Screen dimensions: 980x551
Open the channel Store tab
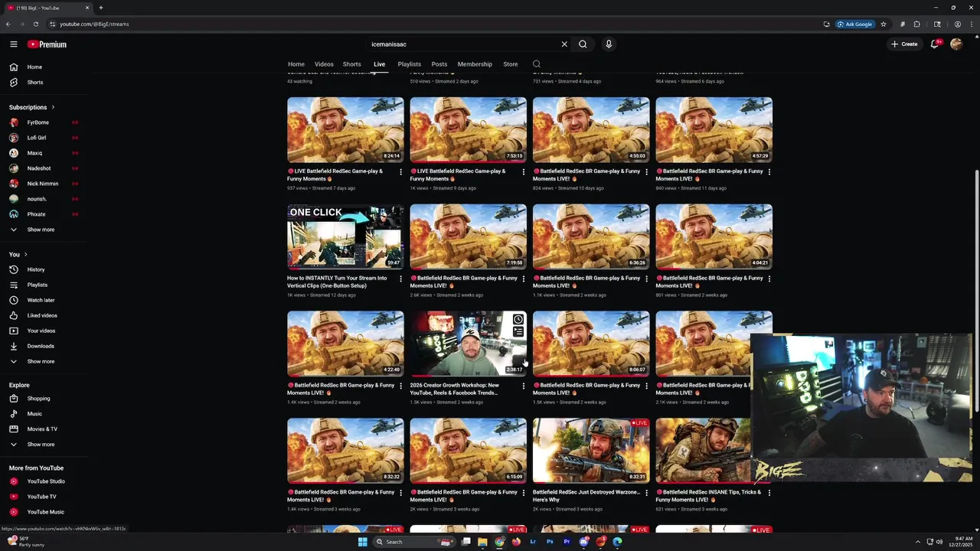pyautogui.click(x=511, y=64)
